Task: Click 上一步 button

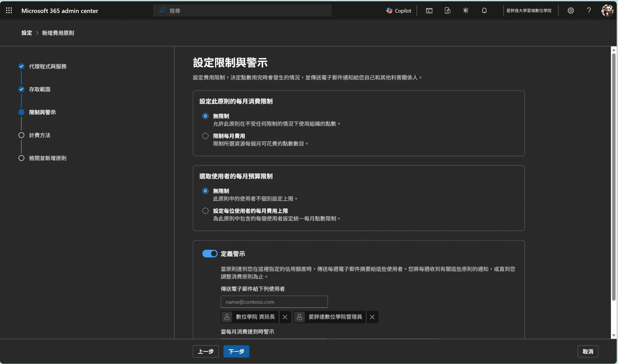Action: click(205, 351)
